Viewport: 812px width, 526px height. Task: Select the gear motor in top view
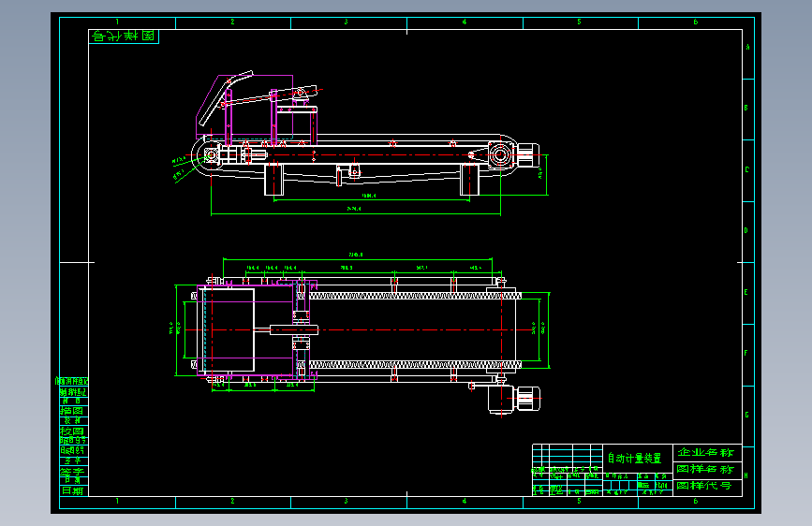click(x=514, y=399)
